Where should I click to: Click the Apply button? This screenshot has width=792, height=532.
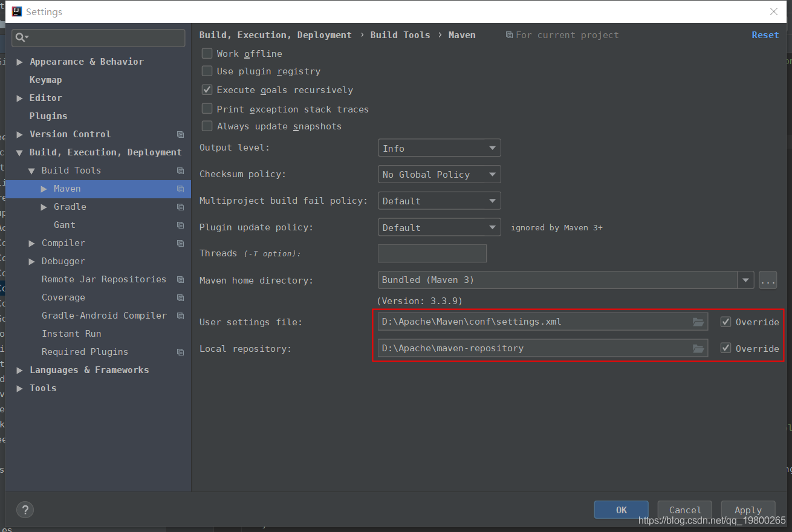coord(748,510)
